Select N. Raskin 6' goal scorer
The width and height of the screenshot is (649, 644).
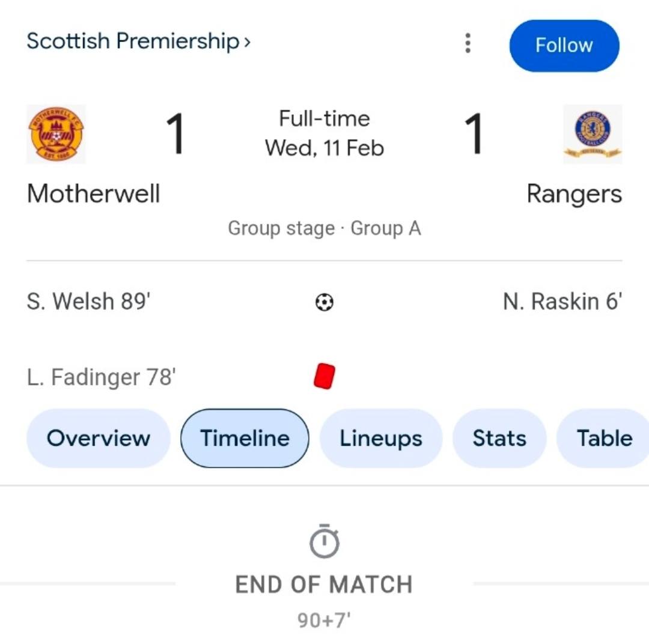(x=562, y=302)
